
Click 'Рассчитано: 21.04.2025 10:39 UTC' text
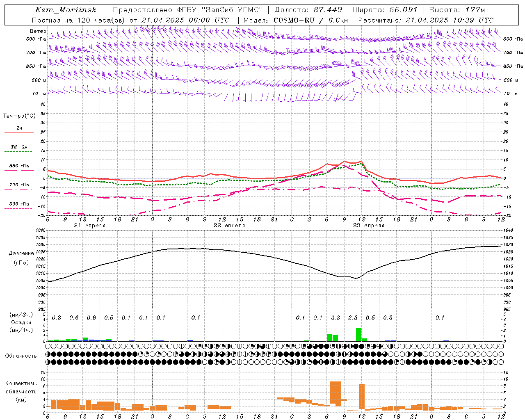(426, 20)
